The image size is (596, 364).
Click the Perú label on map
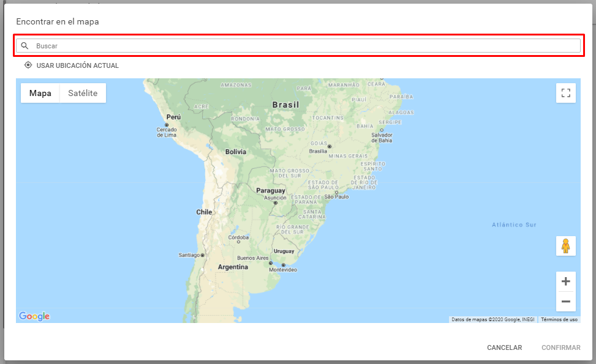(173, 117)
